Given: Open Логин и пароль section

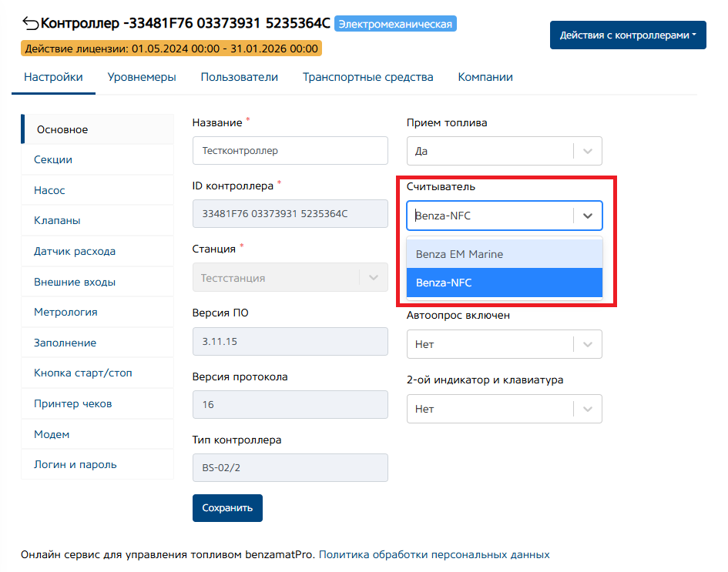Looking at the screenshot, I should click(75, 464).
